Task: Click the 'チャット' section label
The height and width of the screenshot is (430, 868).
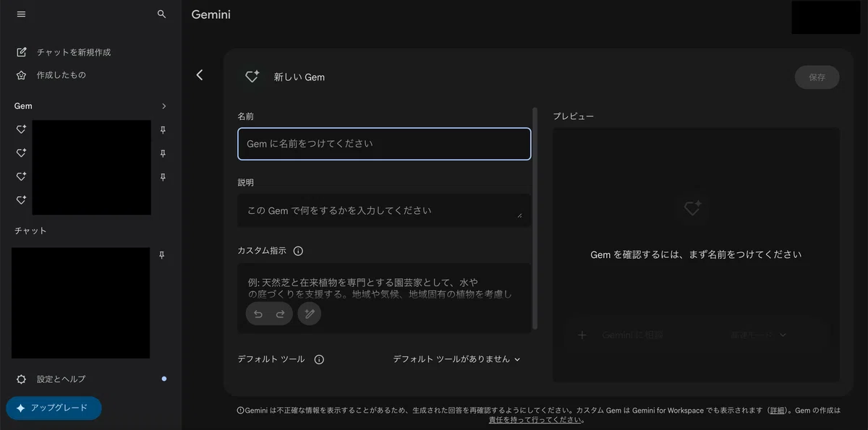Action: pos(30,231)
